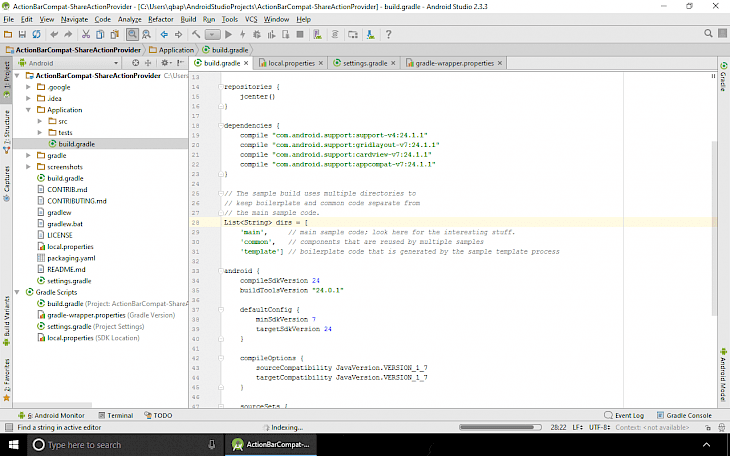Switch to the settings.gradle tab
This screenshot has width=730, height=456.
(x=365, y=63)
